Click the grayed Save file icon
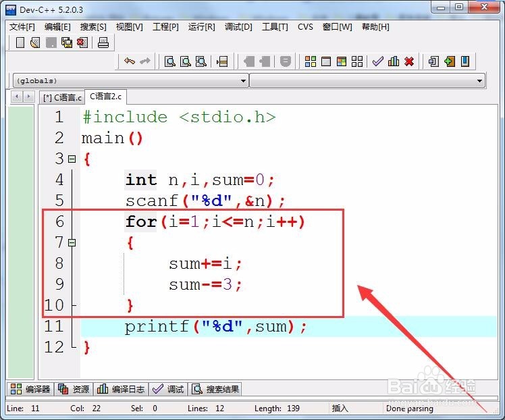Screen dimensions: 505x420 click(x=51, y=43)
